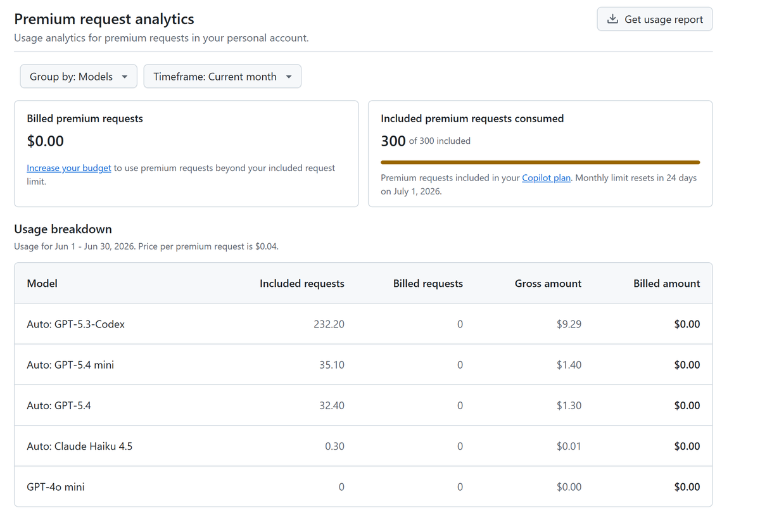Image resolution: width=760 pixels, height=532 pixels.
Task: Click the download icon in Get usage report
Action: point(612,19)
